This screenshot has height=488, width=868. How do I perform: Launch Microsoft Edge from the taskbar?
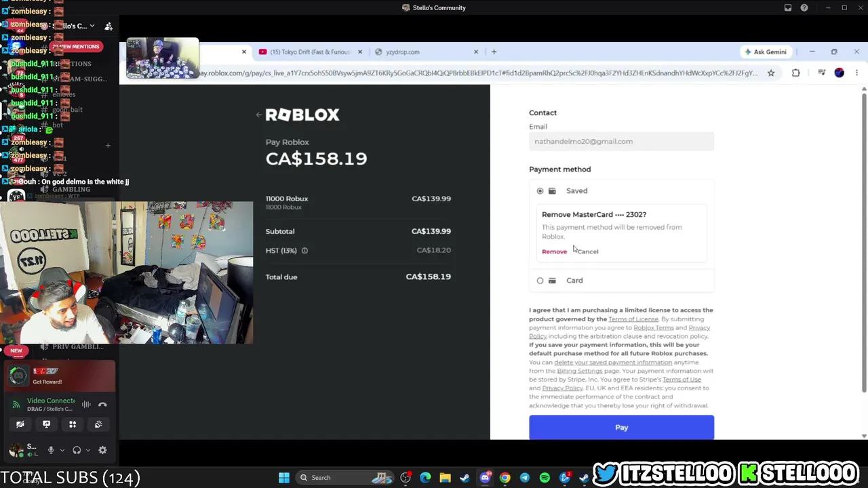point(425,478)
